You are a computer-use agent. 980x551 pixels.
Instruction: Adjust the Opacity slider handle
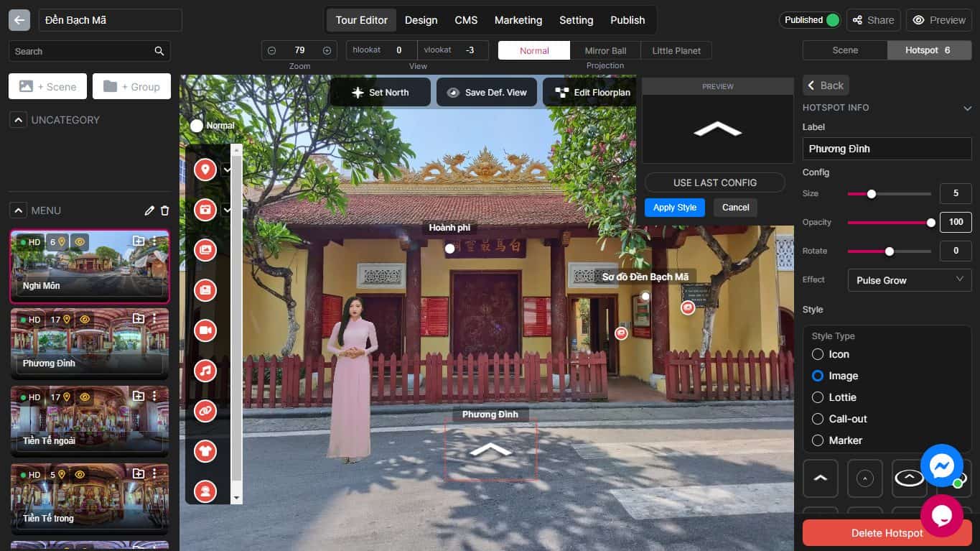pos(931,223)
